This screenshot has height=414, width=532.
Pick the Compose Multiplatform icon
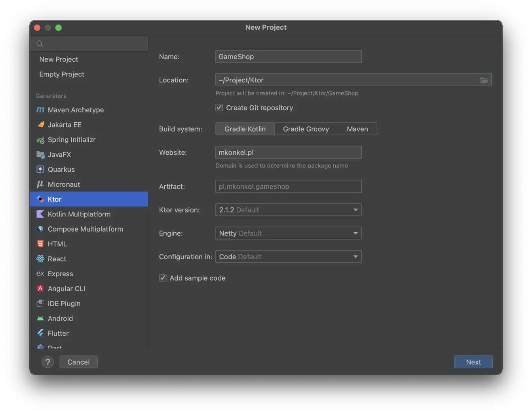tap(40, 229)
